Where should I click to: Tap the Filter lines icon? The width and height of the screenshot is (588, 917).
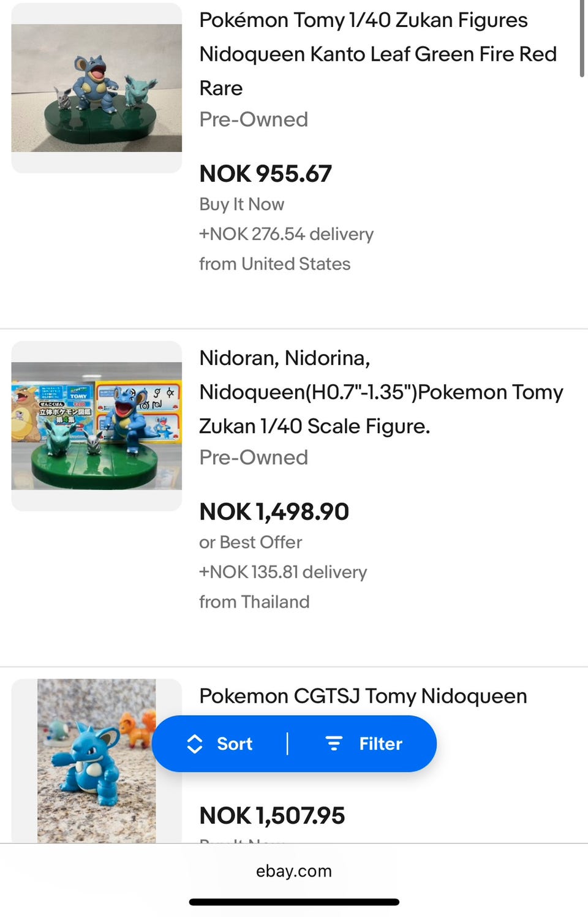coord(334,744)
